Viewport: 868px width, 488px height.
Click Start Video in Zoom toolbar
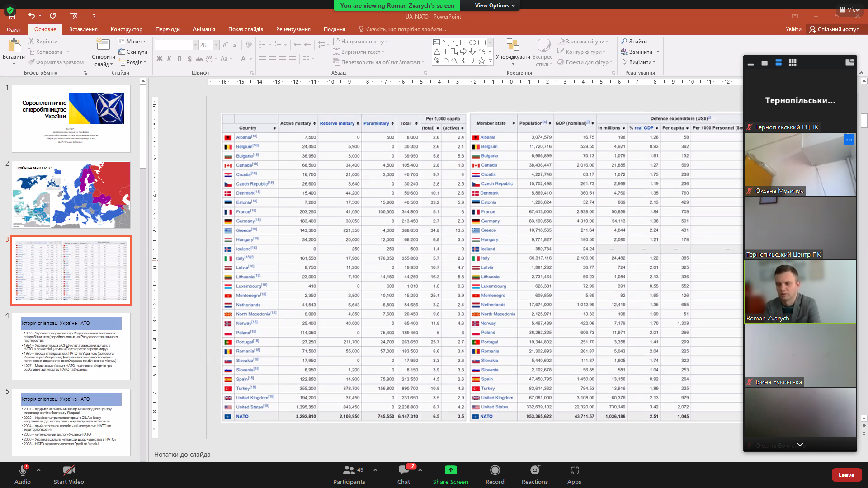pyautogui.click(x=69, y=474)
